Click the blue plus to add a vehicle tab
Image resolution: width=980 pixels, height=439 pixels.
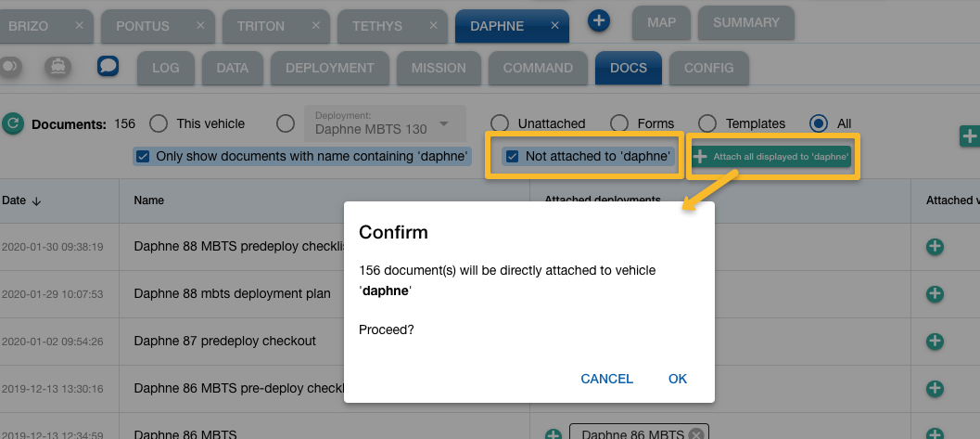coord(599,19)
